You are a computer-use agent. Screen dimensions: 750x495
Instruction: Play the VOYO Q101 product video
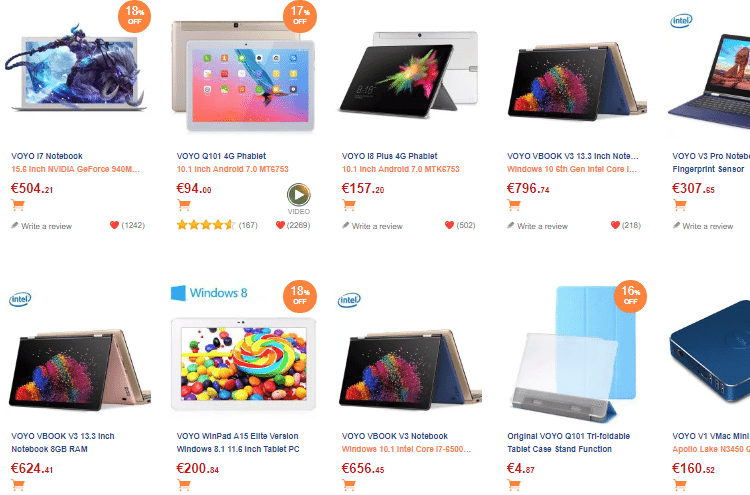(x=298, y=195)
